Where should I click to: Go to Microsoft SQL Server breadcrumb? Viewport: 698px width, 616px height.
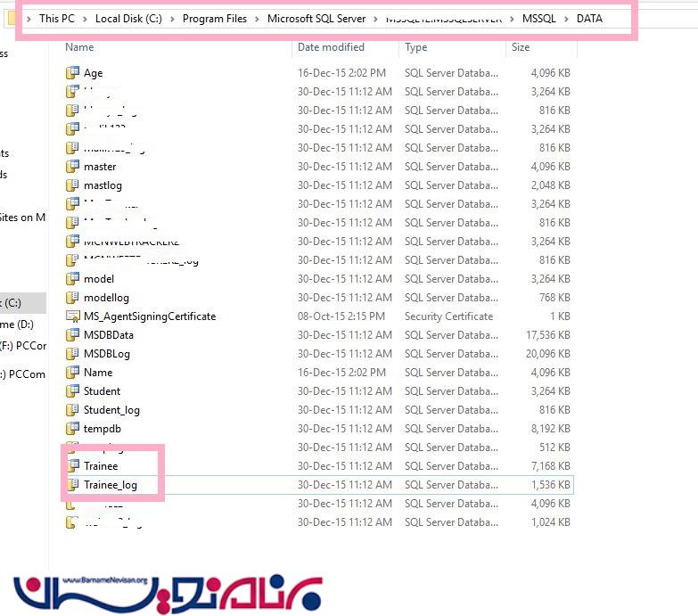pyautogui.click(x=316, y=19)
